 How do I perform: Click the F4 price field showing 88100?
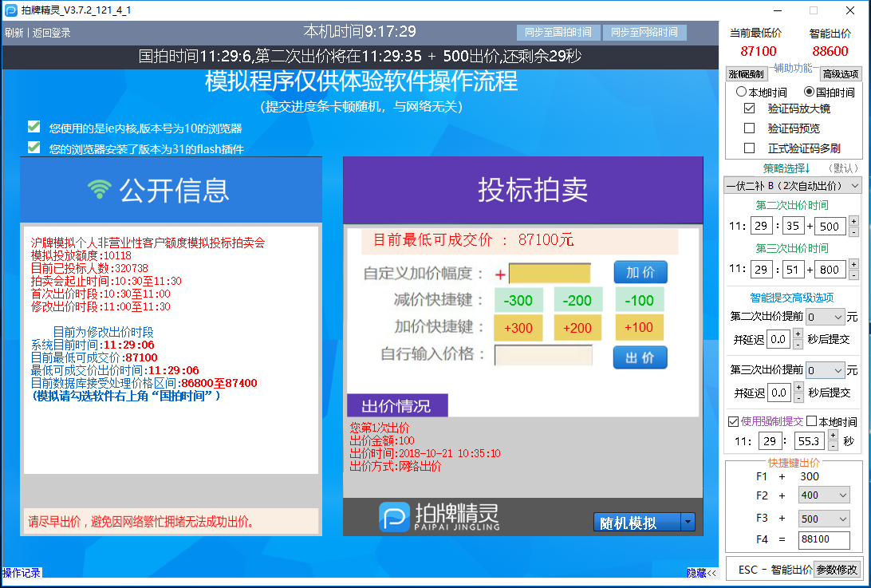point(824,539)
